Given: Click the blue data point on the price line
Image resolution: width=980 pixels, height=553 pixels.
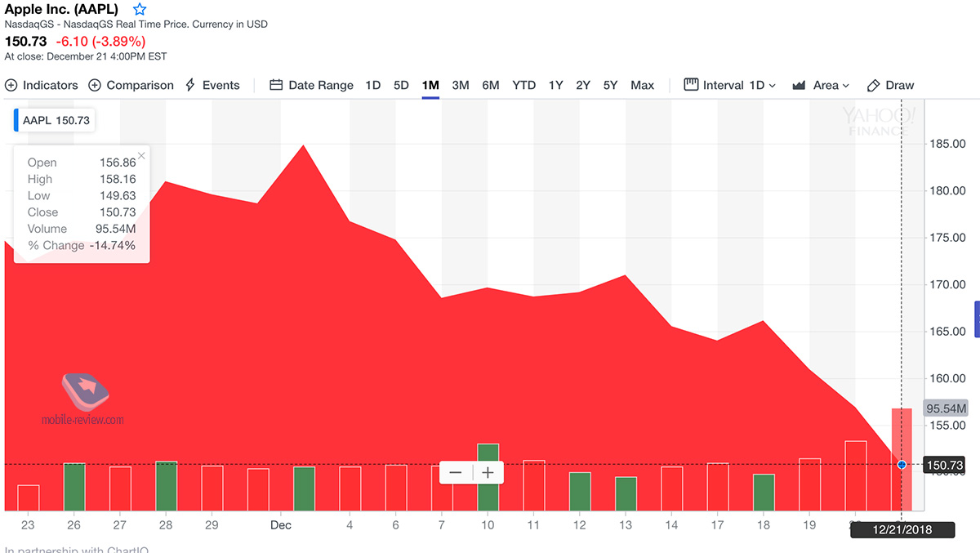Looking at the screenshot, I should tap(902, 465).
